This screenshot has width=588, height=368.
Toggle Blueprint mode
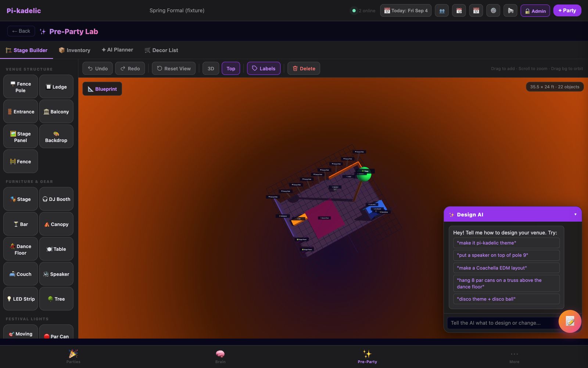[x=102, y=89]
